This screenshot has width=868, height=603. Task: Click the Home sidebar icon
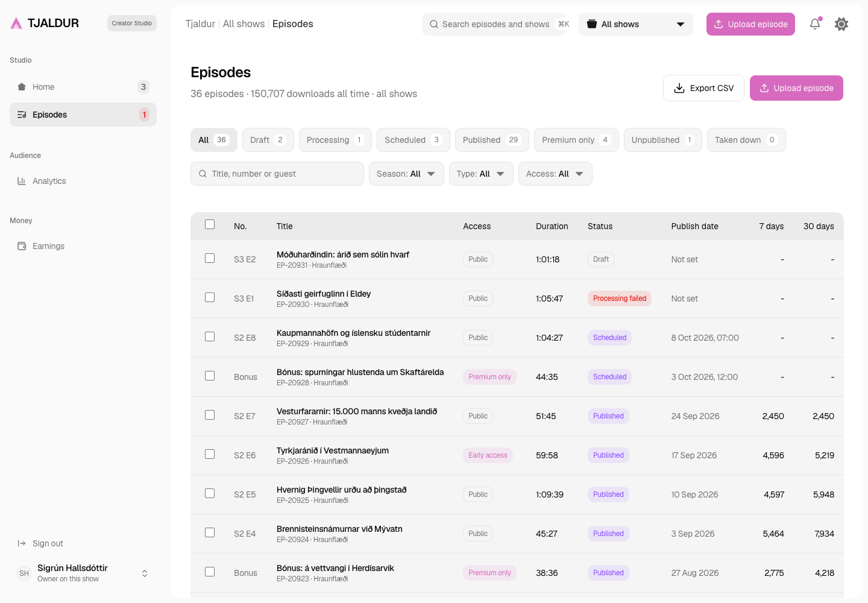click(22, 87)
